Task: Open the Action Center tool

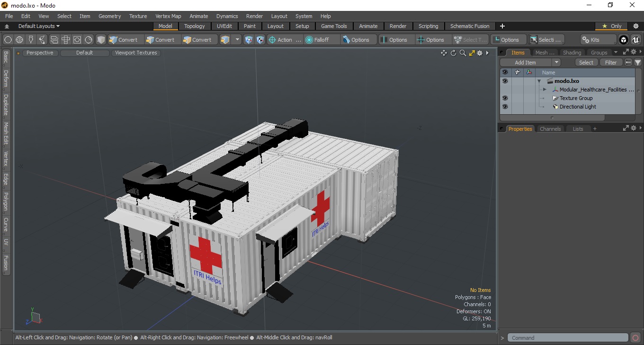Action: point(285,40)
